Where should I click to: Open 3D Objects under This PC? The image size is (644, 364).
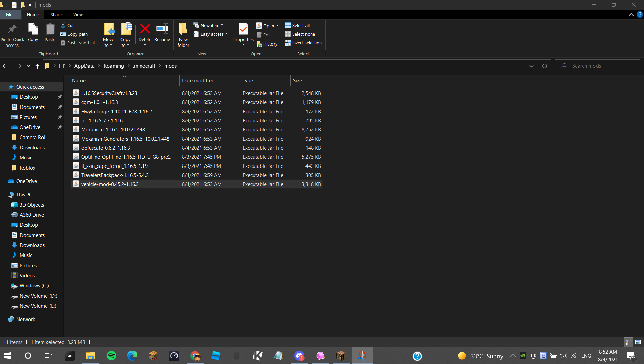(x=32, y=205)
